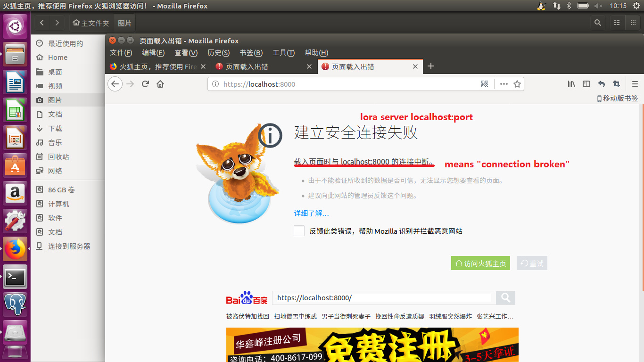Screen dimensions: 644x362
Task: Click the 重试 retry button
Action: pos(532,263)
